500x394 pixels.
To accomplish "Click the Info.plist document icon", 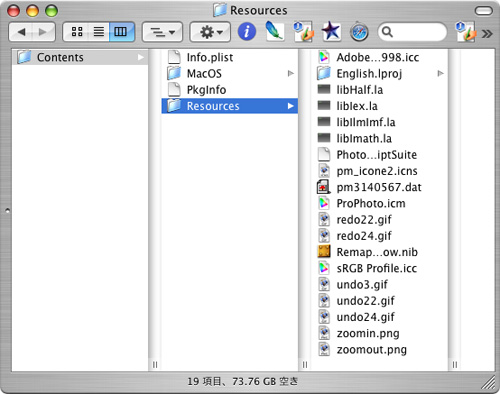I will point(174,57).
